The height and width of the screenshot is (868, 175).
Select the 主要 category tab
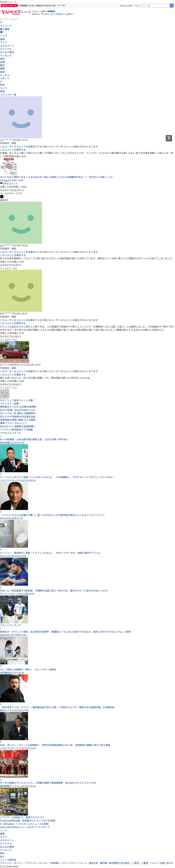[2, 62]
